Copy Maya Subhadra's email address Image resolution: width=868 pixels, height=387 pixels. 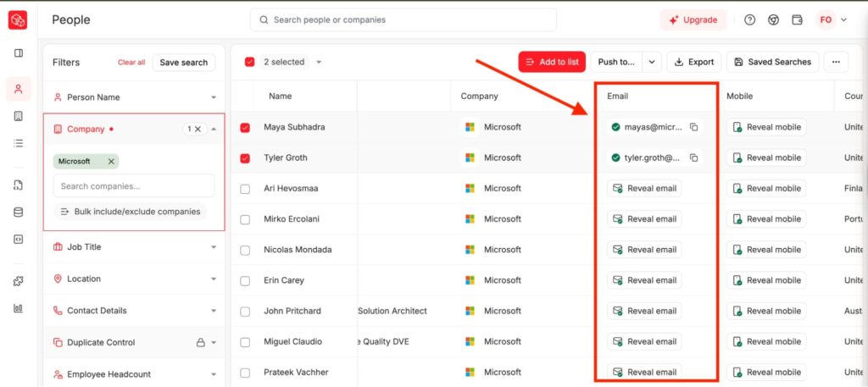pyautogui.click(x=693, y=127)
